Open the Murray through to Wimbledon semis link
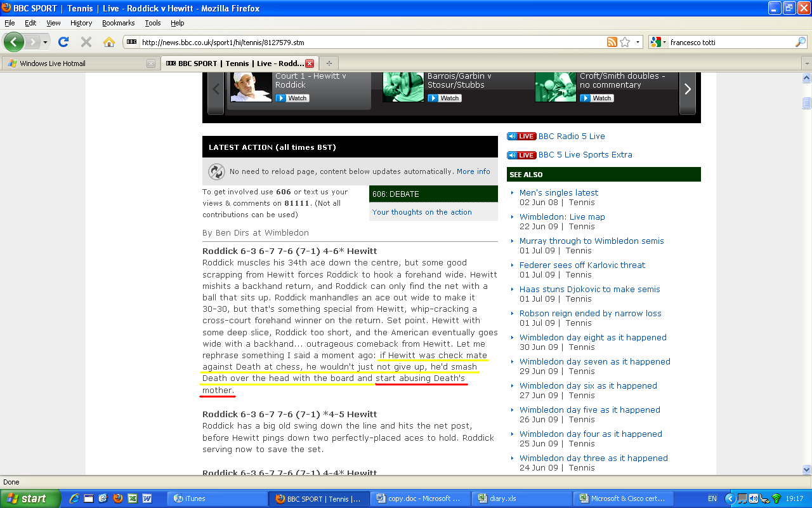This screenshot has height=508, width=812. [591, 241]
